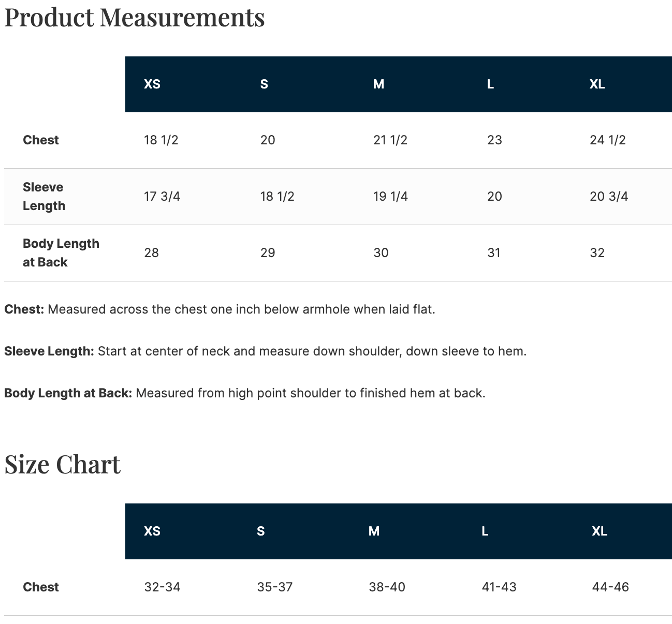Image resolution: width=672 pixels, height=624 pixels.
Task: Select the XL header in Product Measurements table
Action: [597, 84]
